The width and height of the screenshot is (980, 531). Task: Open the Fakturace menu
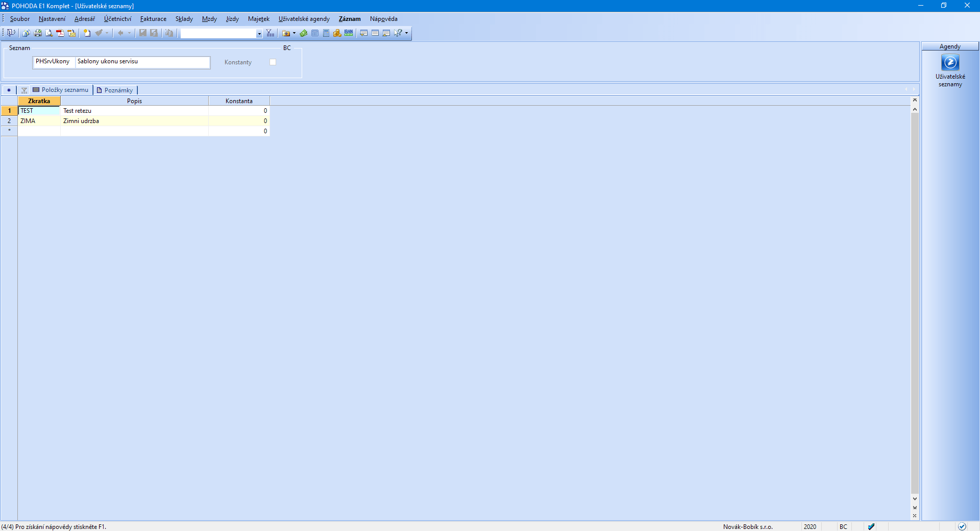(153, 19)
